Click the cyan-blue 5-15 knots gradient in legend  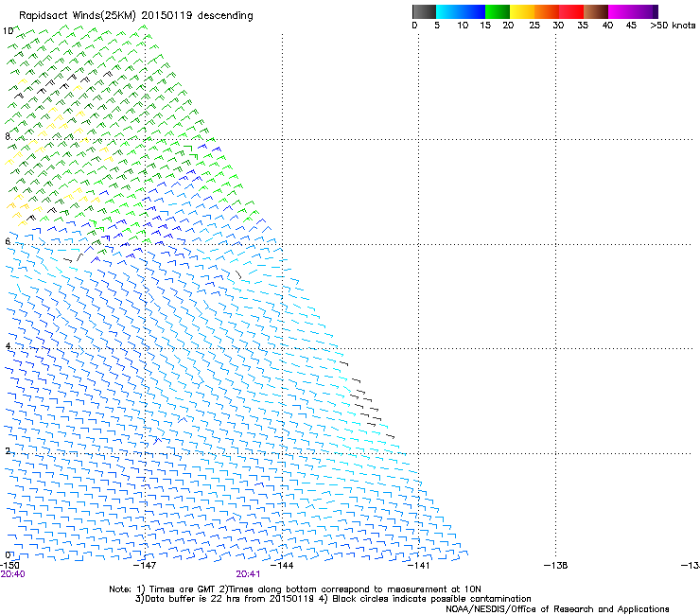click(x=461, y=11)
